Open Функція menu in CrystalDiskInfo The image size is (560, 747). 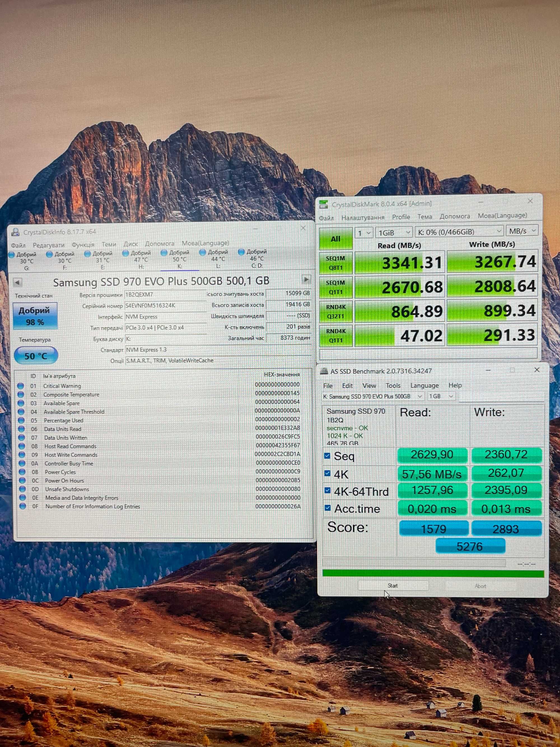click(83, 245)
